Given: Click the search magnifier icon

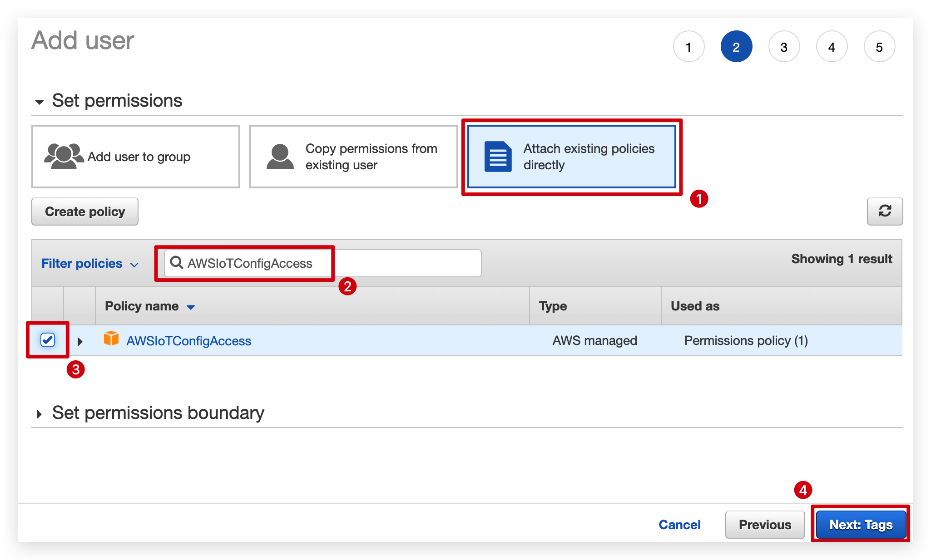Looking at the screenshot, I should pyautogui.click(x=176, y=263).
